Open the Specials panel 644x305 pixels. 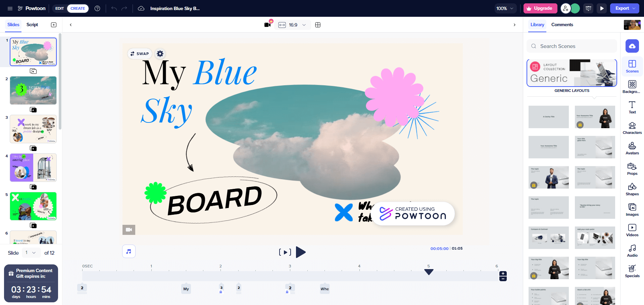tap(632, 271)
